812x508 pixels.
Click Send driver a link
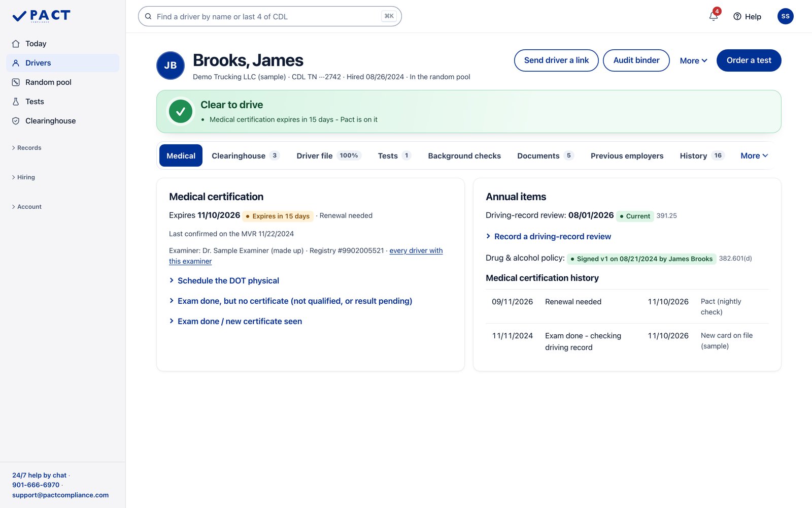[x=556, y=60]
